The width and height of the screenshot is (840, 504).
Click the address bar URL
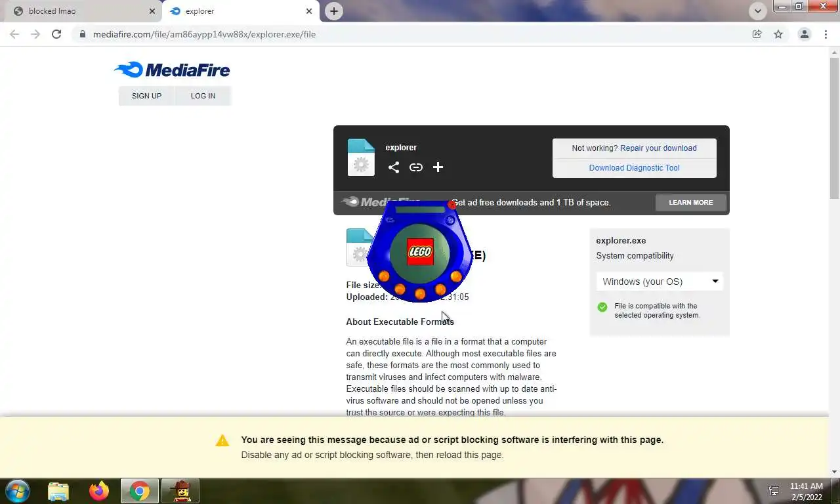point(204,34)
